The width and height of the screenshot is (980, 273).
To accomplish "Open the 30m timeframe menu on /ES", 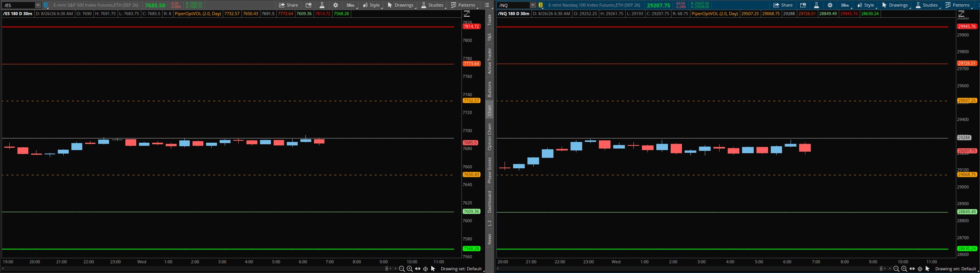I will 350,5.
